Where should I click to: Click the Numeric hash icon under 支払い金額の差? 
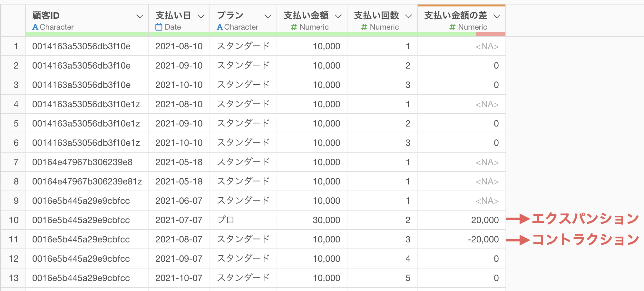452,27
